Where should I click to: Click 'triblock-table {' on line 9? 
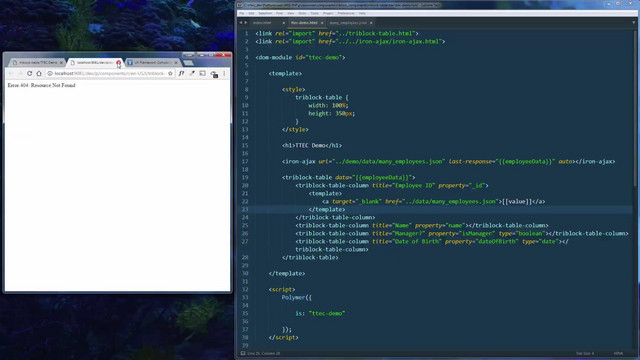pos(322,98)
